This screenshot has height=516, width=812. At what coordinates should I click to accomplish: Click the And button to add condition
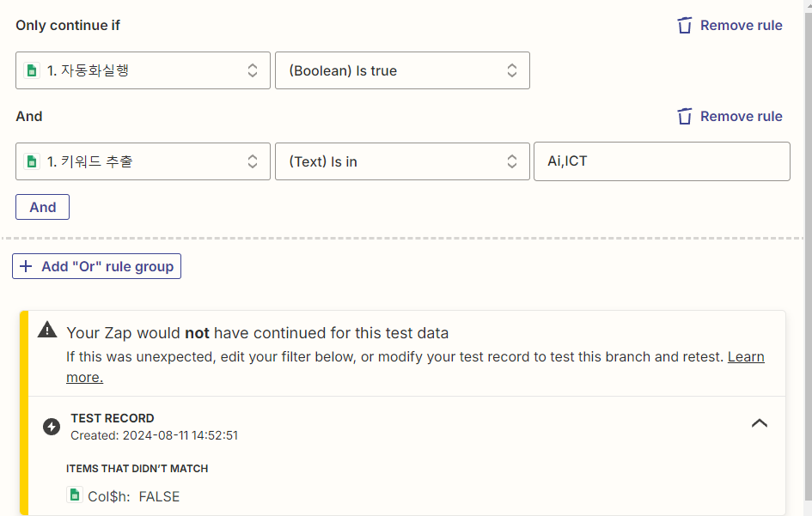pyautogui.click(x=42, y=207)
